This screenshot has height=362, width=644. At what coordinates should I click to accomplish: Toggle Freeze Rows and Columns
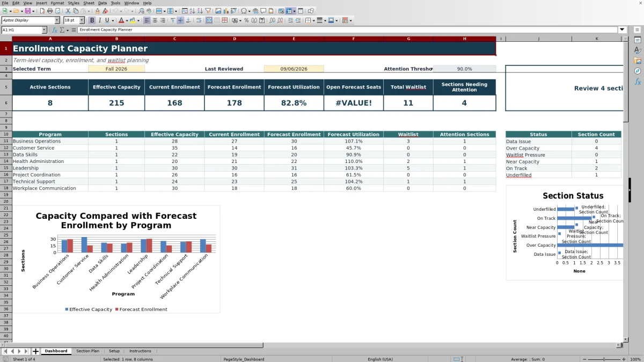pyautogui.click(x=289, y=11)
